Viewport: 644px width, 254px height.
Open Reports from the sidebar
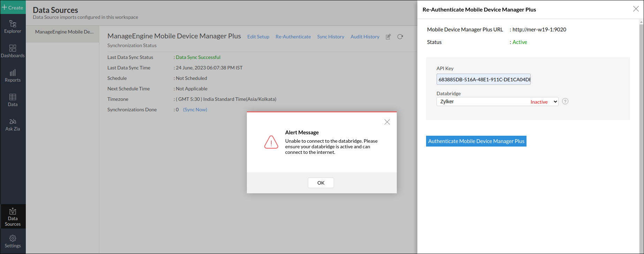pyautogui.click(x=13, y=76)
